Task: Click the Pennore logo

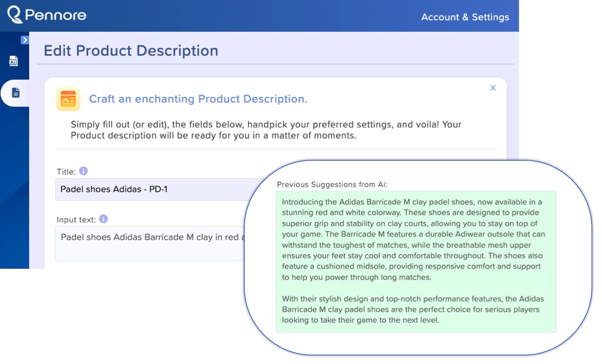Action: point(47,15)
